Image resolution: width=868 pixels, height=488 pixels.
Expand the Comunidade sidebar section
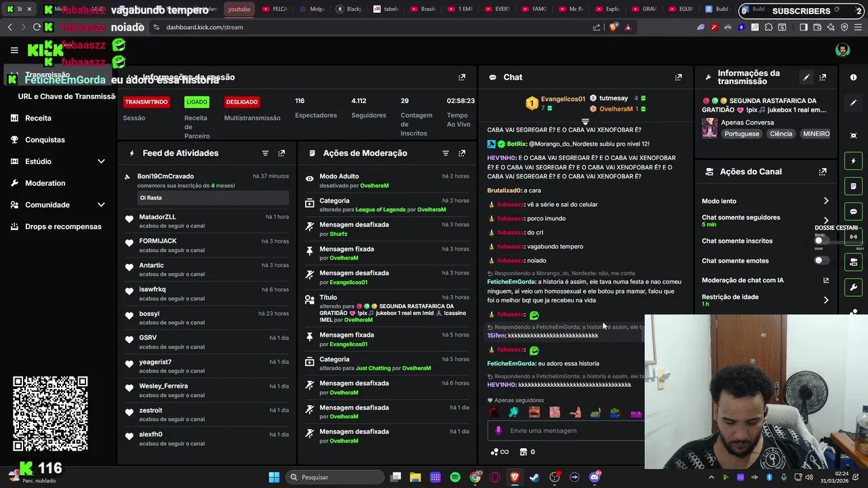101,205
